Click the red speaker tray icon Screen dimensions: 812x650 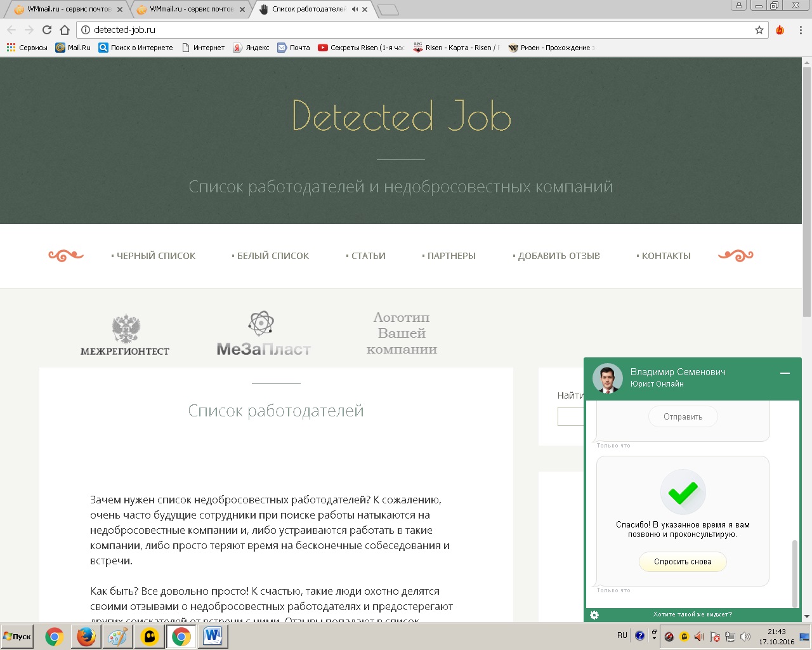click(699, 637)
